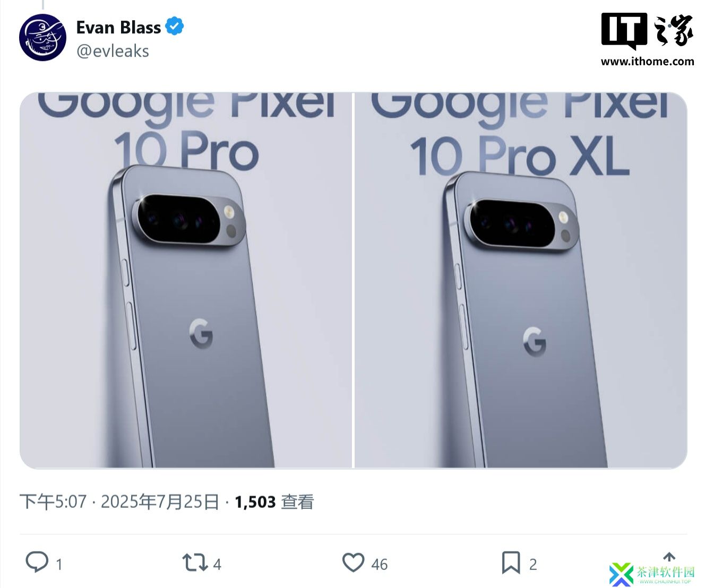Bookmark the tweet with the bookmark icon
Viewport: 705px width, 588px height.
pyautogui.click(x=511, y=563)
